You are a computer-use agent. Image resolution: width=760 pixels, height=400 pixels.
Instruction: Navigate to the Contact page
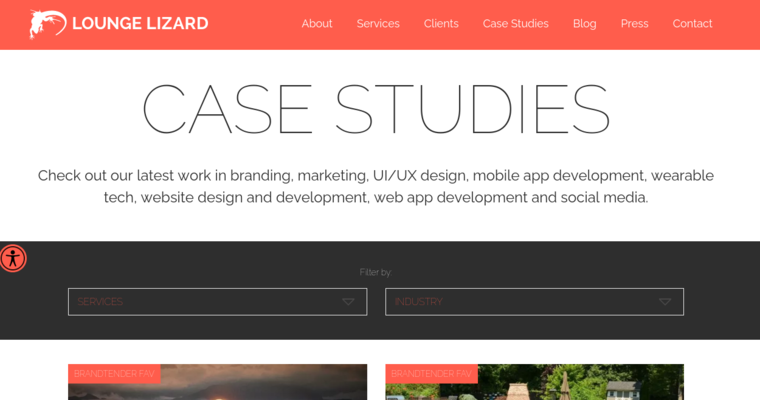(x=692, y=24)
